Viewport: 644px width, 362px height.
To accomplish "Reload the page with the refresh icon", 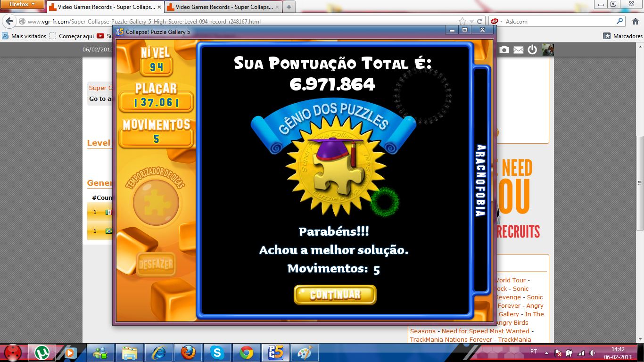I will 479,21.
